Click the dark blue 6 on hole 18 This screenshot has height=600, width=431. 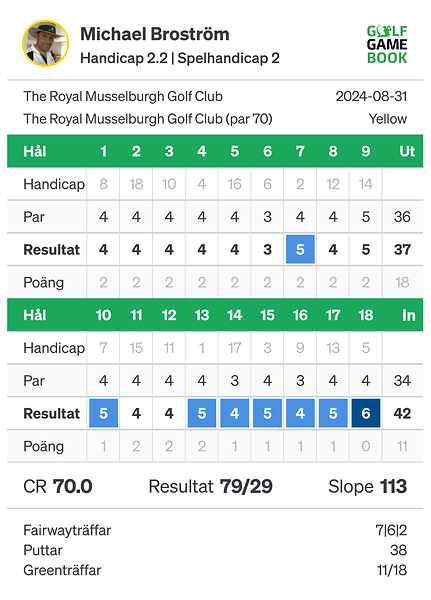pos(366,413)
